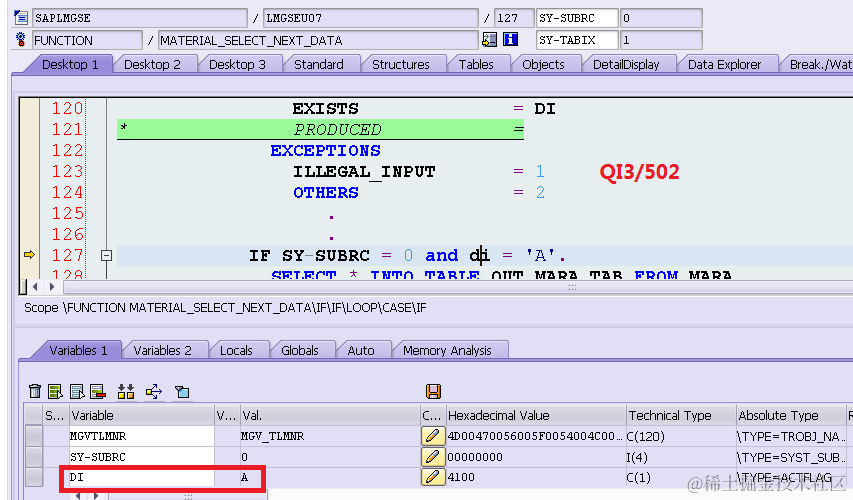
Task: Click the navigate-to-current-statement icon
Action: click(489, 39)
